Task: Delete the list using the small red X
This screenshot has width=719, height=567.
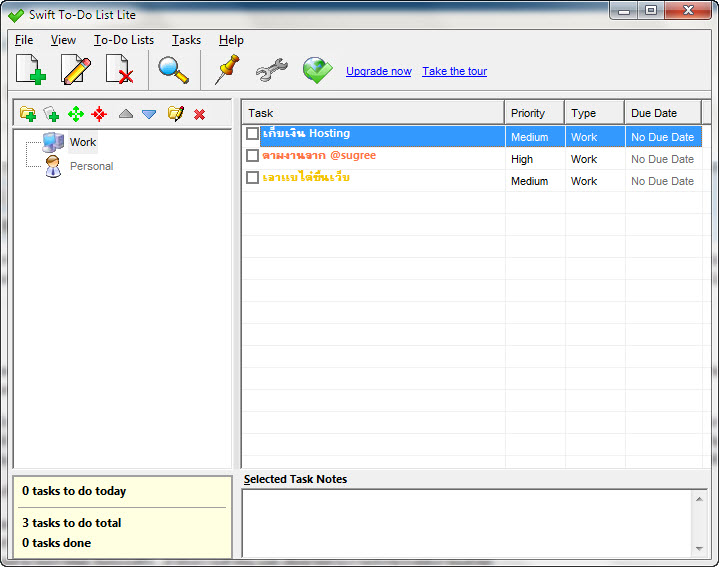Action: (199, 114)
